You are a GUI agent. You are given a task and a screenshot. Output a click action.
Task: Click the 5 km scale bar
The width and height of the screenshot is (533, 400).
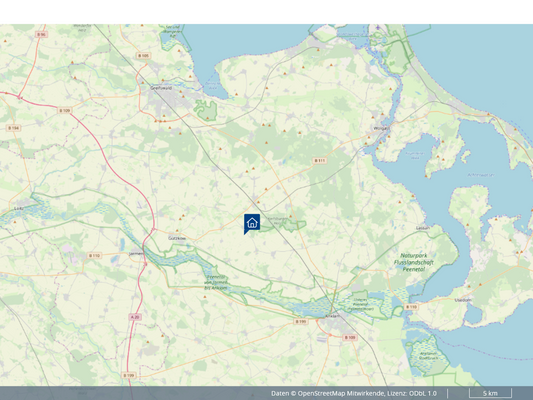tap(490, 393)
